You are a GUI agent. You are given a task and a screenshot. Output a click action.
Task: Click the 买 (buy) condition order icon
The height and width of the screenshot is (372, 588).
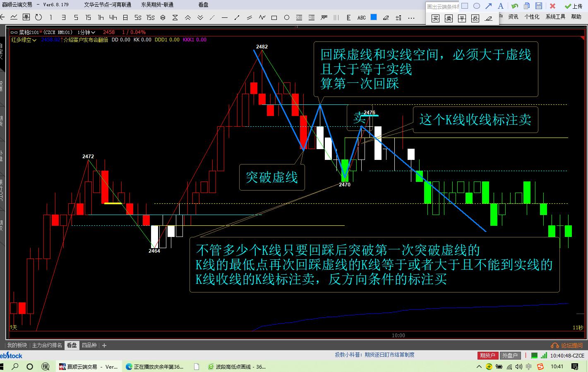coord(435,19)
